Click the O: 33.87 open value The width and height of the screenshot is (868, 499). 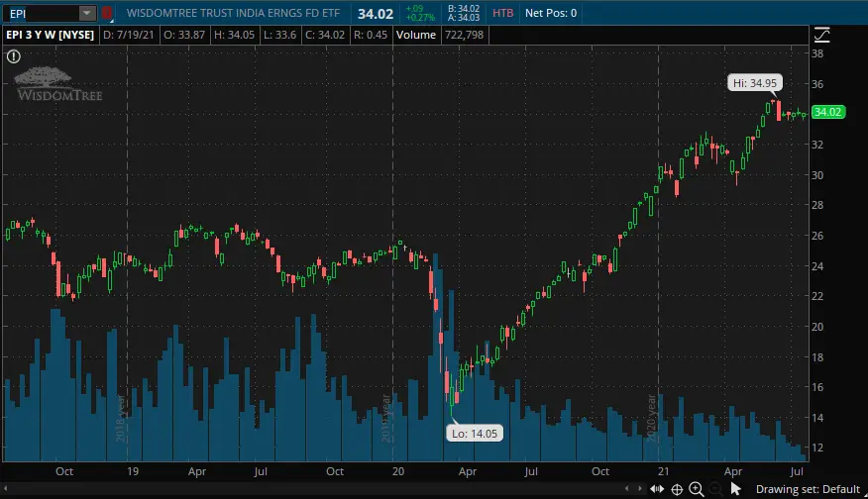coord(184,35)
